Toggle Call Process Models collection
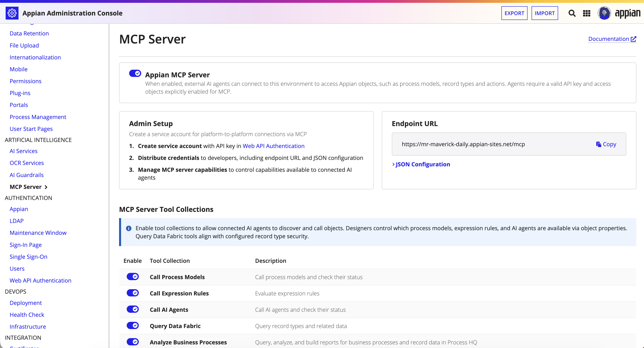644x348 pixels. click(133, 277)
